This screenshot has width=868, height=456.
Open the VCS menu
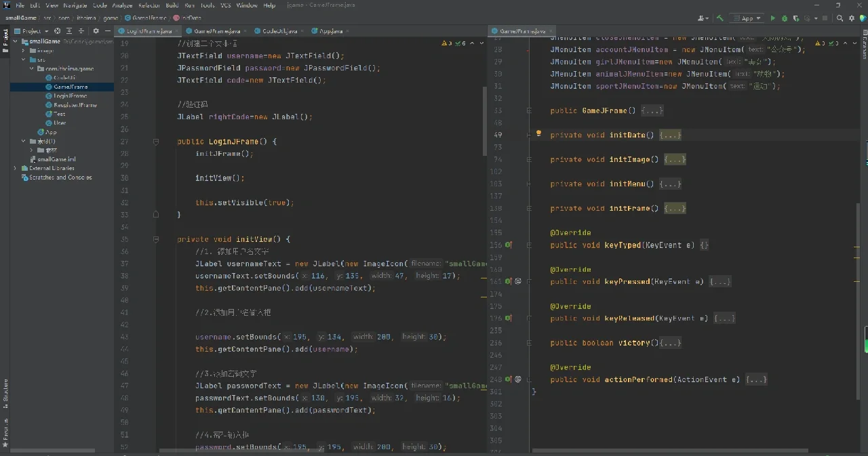pyautogui.click(x=225, y=5)
